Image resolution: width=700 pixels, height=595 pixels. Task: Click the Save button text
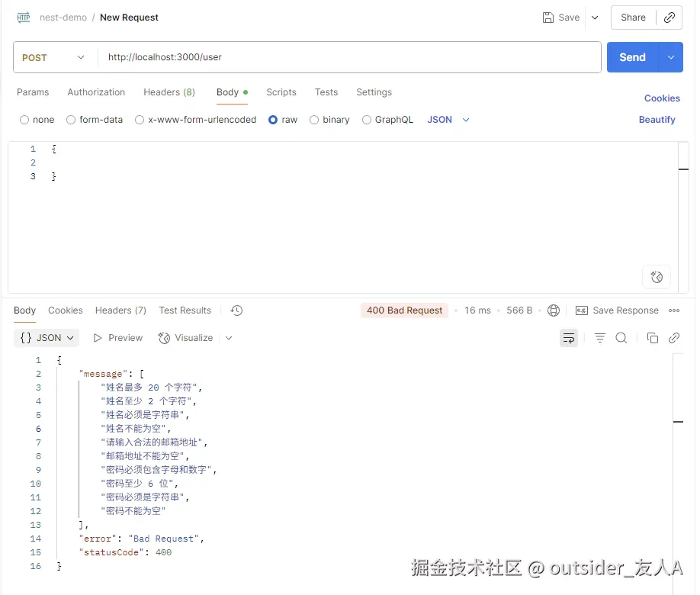pyautogui.click(x=569, y=18)
